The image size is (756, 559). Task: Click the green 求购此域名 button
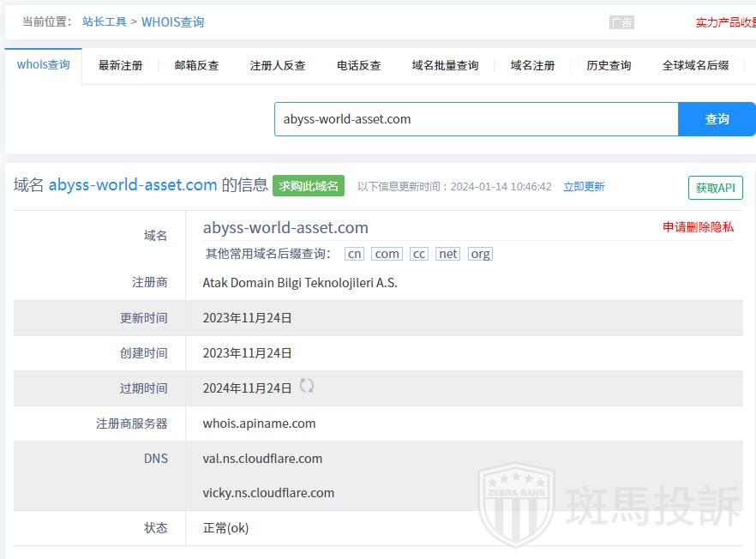[309, 186]
